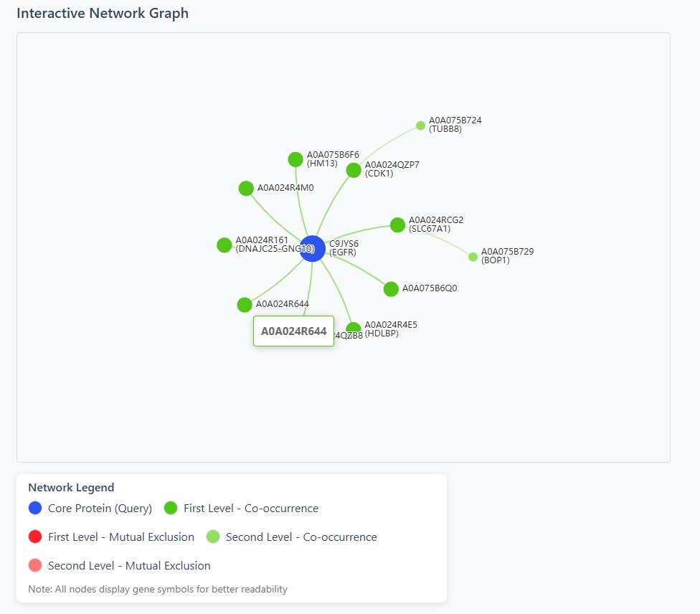This screenshot has height=614, width=700.
Task: Select the A0A075B729 (BOP1) second-level node
Action: 473,255
